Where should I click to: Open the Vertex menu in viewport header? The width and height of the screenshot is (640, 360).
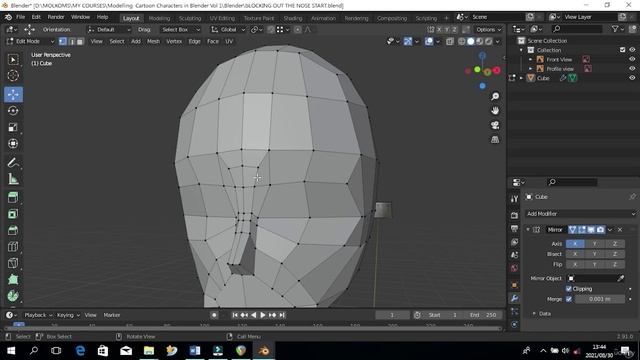[x=174, y=41]
